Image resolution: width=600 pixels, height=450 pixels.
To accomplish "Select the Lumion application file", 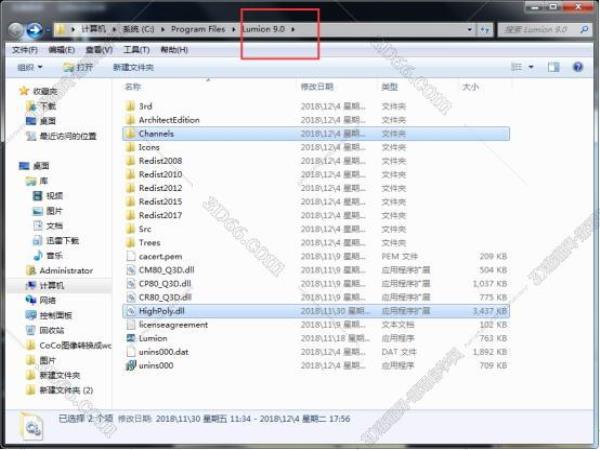I will (x=153, y=338).
